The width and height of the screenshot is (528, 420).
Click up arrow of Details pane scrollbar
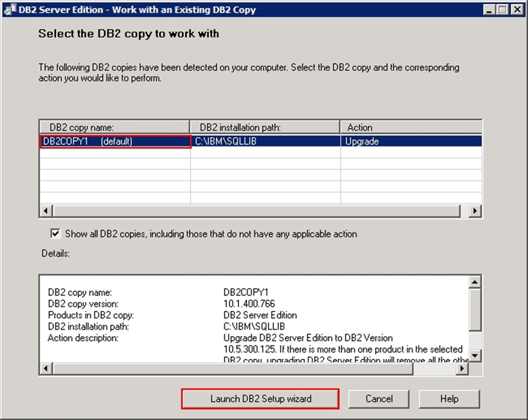pos(475,282)
